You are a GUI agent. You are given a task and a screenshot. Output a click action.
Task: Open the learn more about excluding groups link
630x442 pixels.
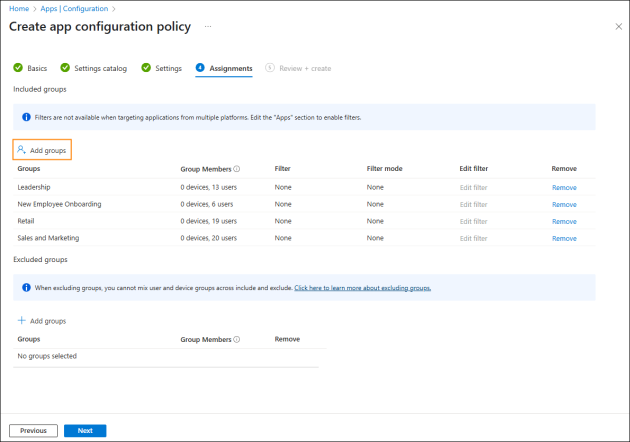pyautogui.click(x=362, y=288)
